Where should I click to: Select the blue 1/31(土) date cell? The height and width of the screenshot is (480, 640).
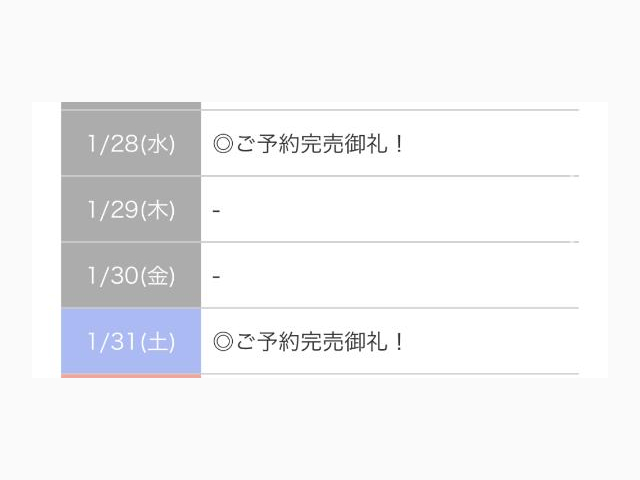coord(131,342)
